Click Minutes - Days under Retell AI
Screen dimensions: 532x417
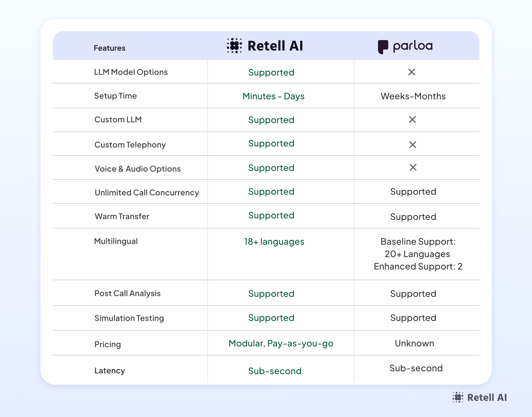[273, 96]
